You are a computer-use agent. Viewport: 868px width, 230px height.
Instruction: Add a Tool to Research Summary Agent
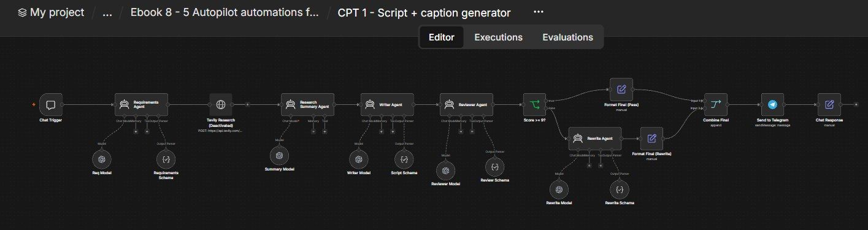pos(325,131)
